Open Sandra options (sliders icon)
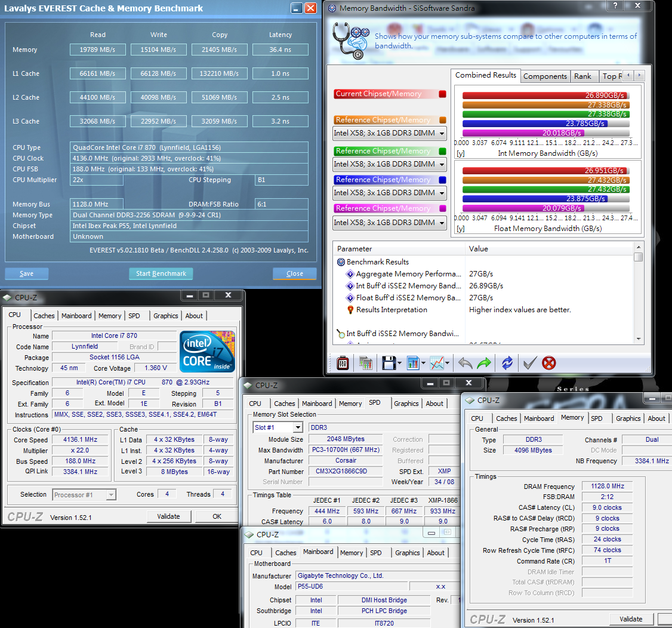Viewport: 672px width, 628px height. tap(343, 363)
